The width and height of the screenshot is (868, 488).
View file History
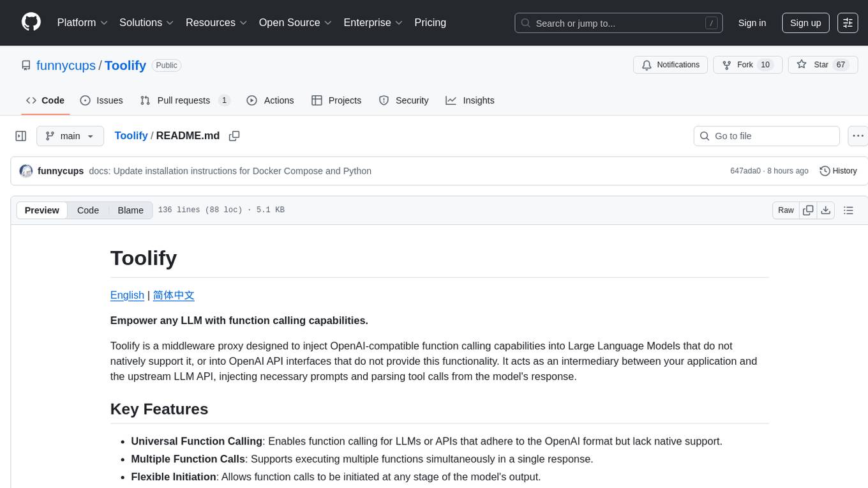coord(838,171)
